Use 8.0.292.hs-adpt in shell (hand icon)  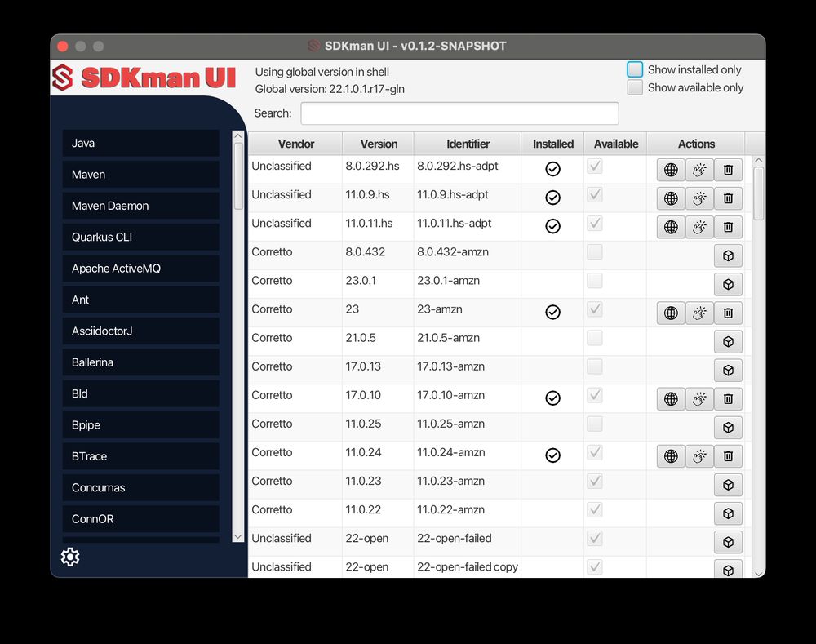click(x=699, y=170)
